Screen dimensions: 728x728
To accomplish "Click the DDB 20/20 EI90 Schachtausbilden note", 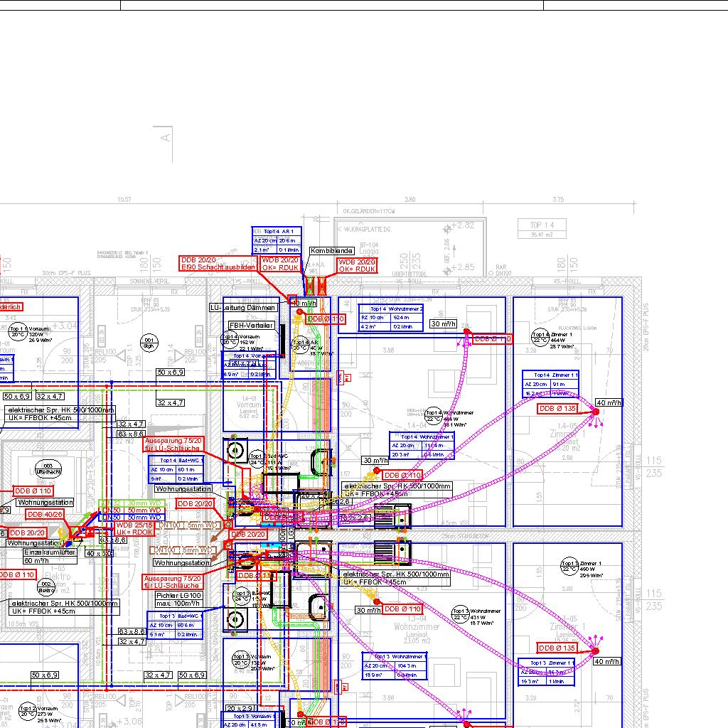I will point(218,264).
